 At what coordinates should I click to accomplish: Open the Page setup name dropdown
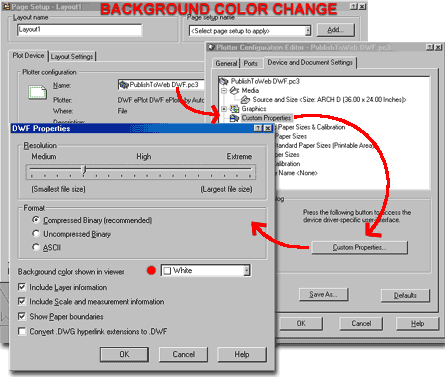click(308, 31)
